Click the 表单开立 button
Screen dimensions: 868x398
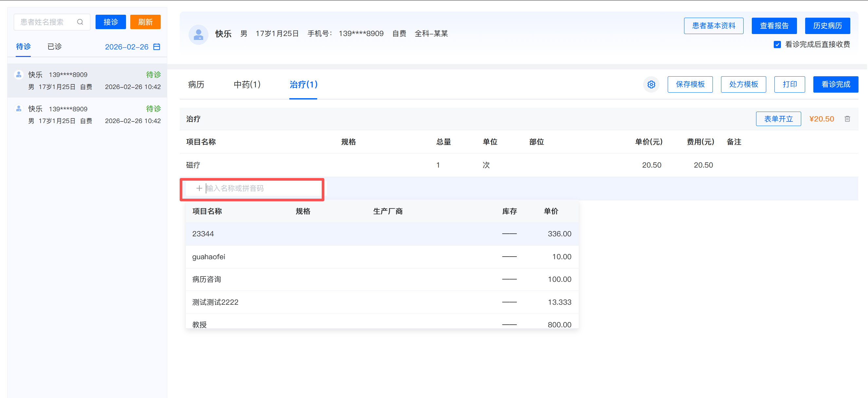coord(778,119)
